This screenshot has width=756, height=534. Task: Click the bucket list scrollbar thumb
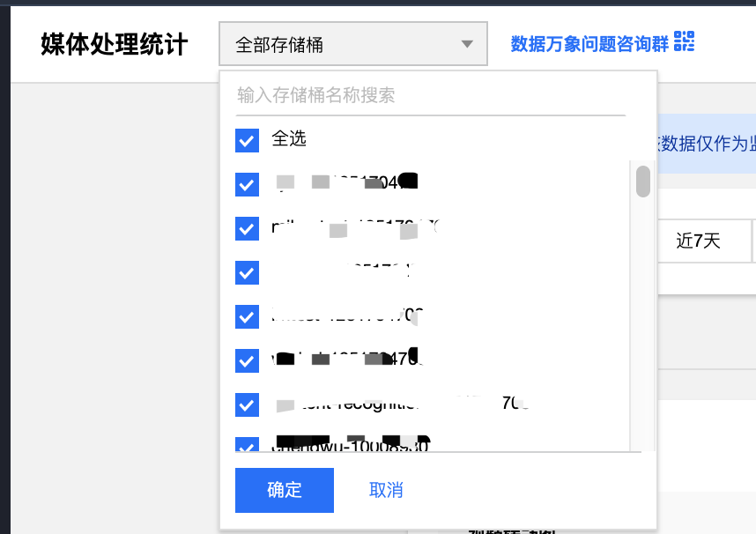coord(643,182)
